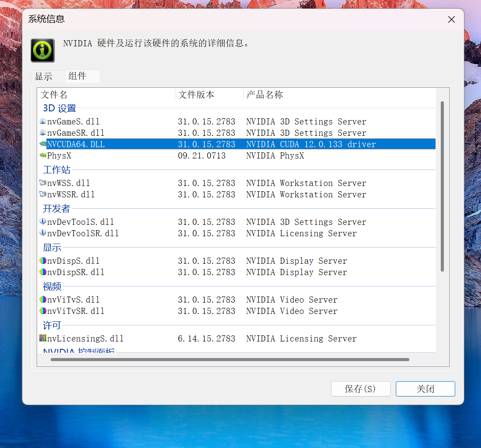Click the 保存(S) button
Viewport: 481px width, 448px height.
pyautogui.click(x=360, y=389)
